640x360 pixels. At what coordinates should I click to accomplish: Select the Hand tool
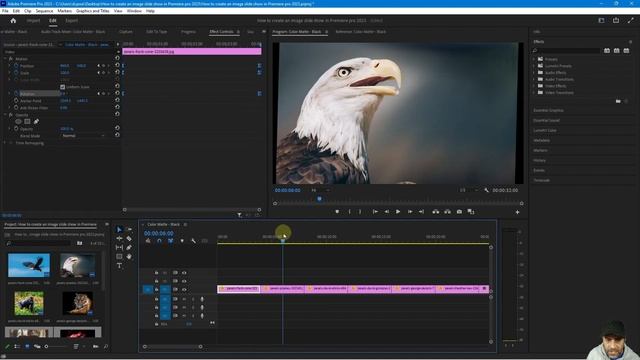(129, 256)
